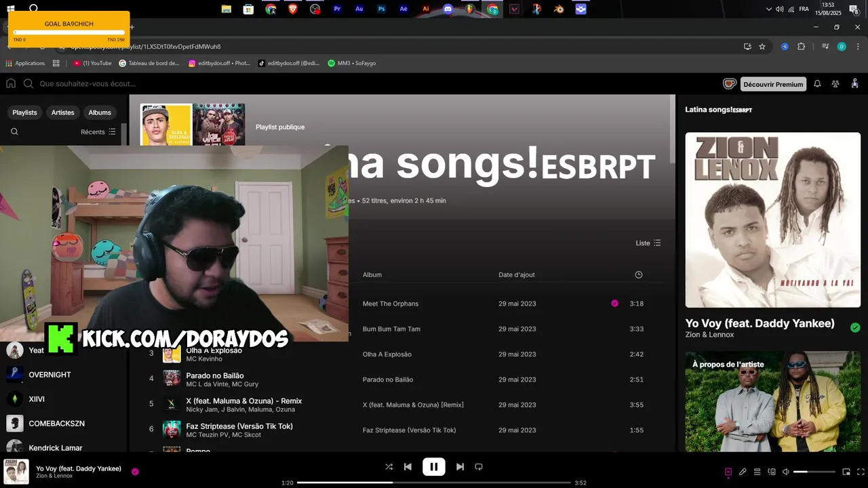Open the (1) YouTube bookmark

click(x=92, y=63)
